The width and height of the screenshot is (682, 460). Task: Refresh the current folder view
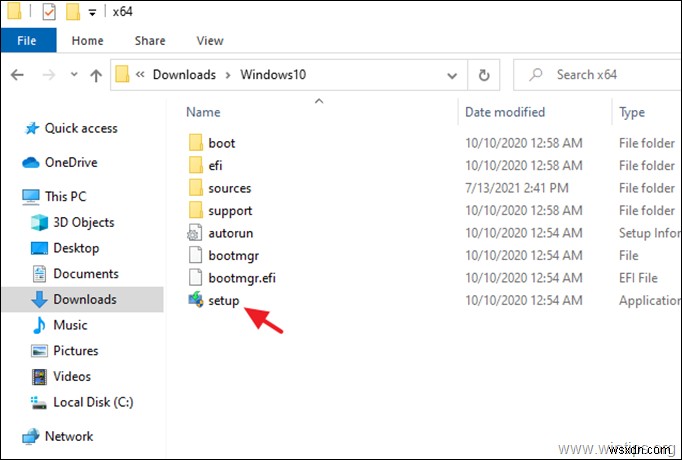[484, 75]
